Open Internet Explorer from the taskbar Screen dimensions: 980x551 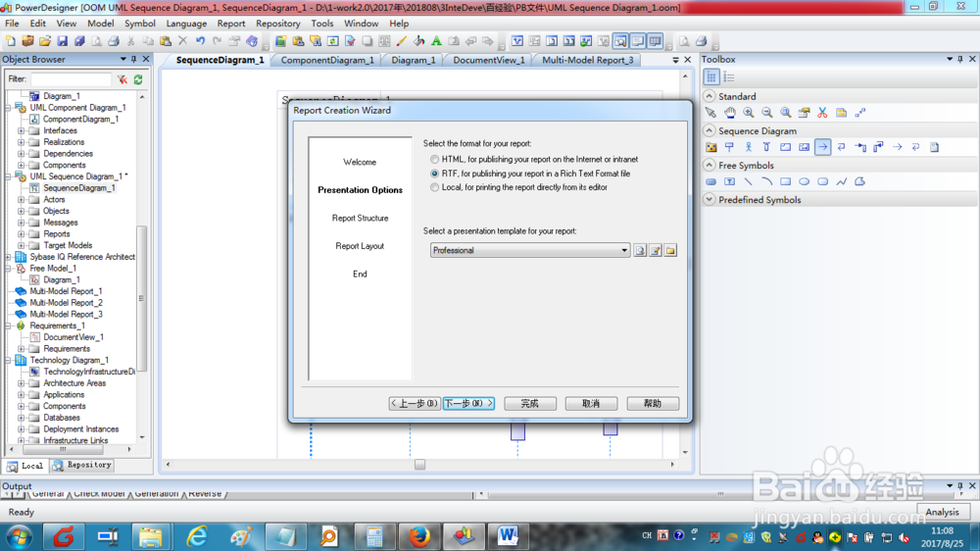pyautogui.click(x=196, y=536)
